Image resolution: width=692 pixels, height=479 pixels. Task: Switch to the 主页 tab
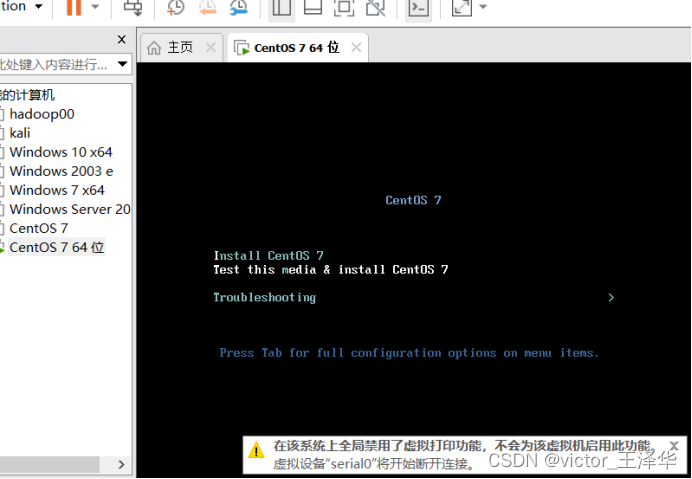click(x=181, y=47)
